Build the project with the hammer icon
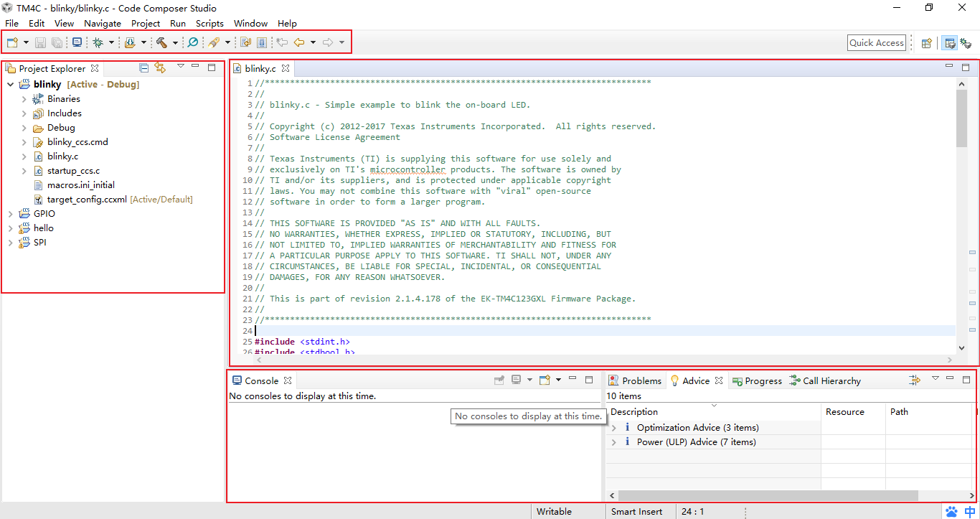The height and width of the screenshot is (519, 980). tap(161, 43)
